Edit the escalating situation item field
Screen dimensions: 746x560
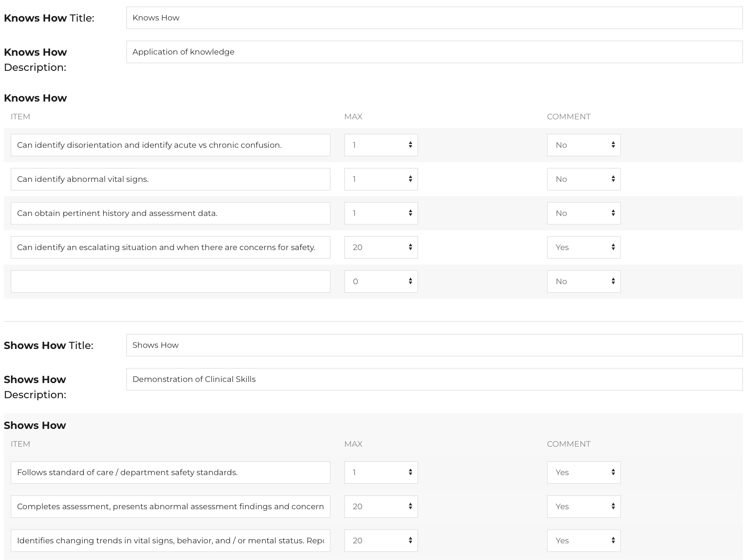pyautogui.click(x=171, y=247)
